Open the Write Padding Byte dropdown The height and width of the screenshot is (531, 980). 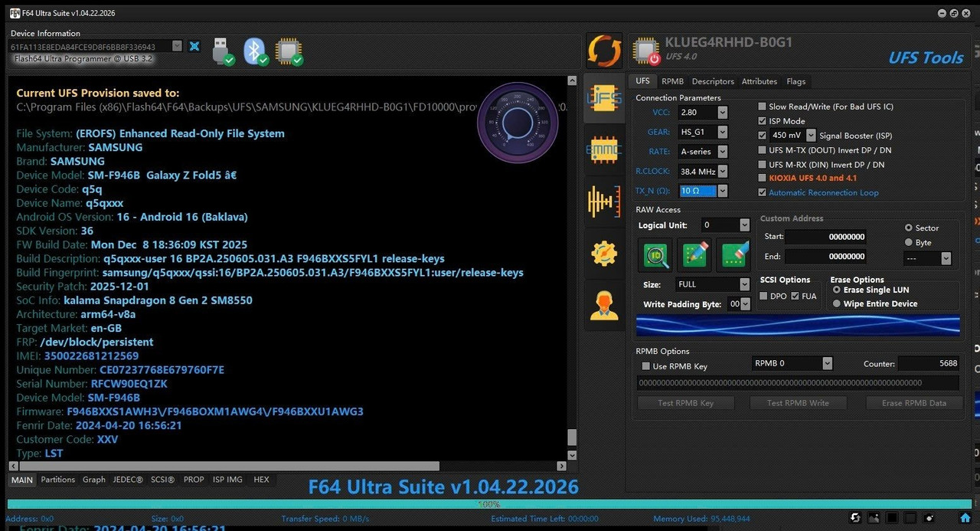pyautogui.click(x=746, y=304)
